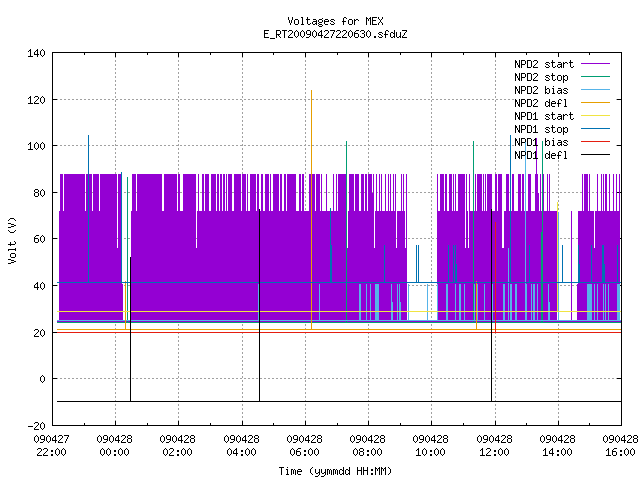Click the 090427 22:00 time tick label
The image size is (640, 480).
click(51, 446)
